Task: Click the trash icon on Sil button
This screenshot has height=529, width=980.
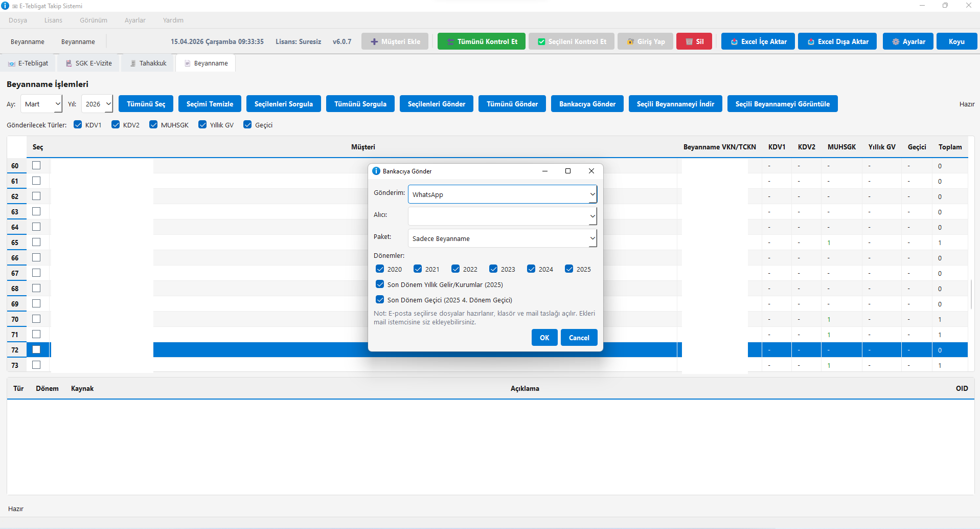Action: pyautogui.click(x=689, y=42)
